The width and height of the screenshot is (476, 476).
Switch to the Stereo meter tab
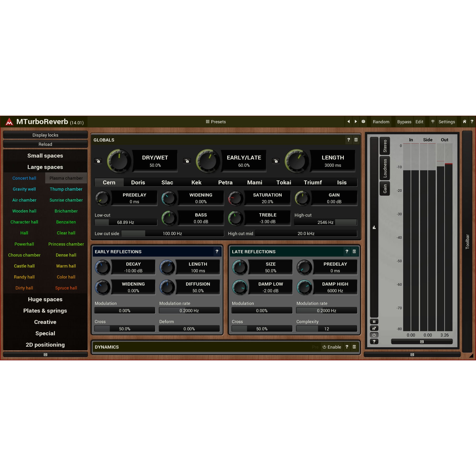(x=385, y=146)
